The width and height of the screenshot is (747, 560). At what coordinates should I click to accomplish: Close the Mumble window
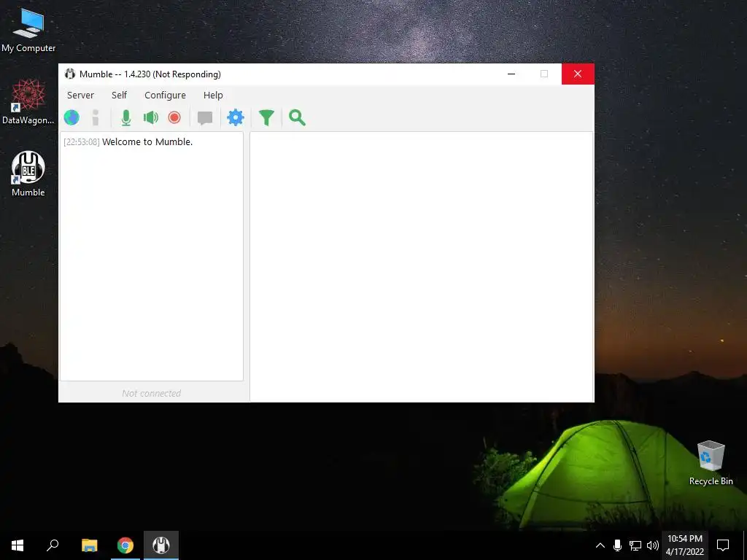coord(578,74)
